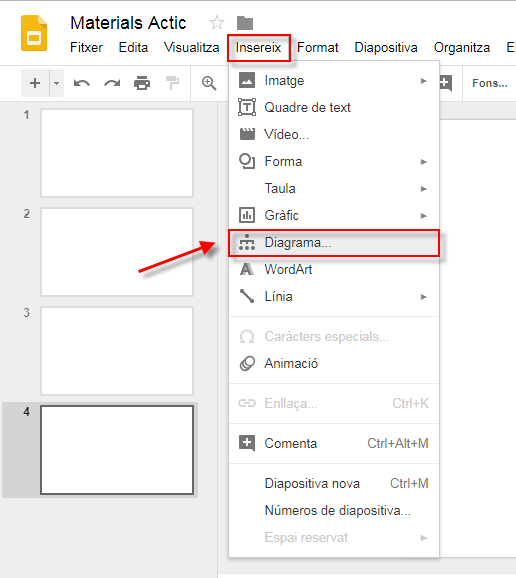Click the paint format roller icon
This screenshot has height=578, width=516.
point(172,83)
